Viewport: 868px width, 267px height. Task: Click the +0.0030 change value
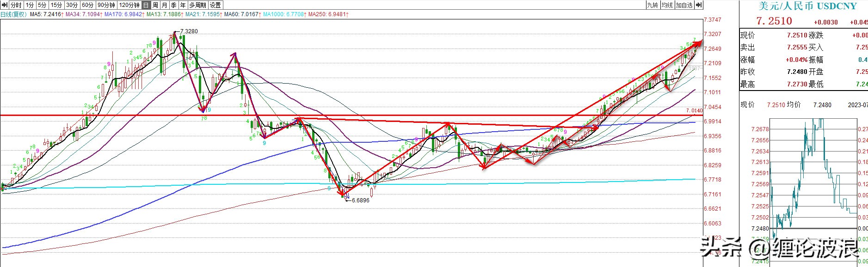coord(825,22)
